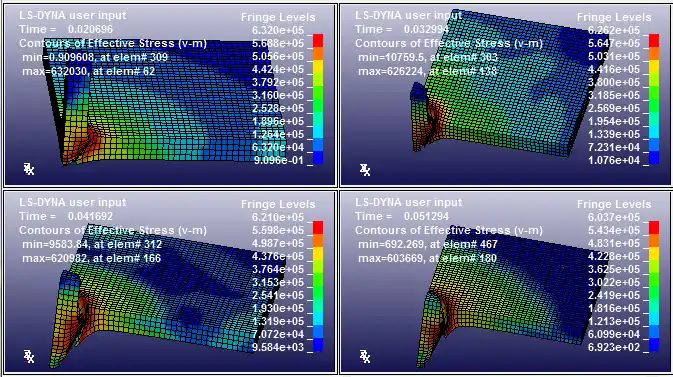Screen dimensions: 673x377
Task: Click 'min=9583.84, at elem# 312' text
Action: tap(92, 244)
